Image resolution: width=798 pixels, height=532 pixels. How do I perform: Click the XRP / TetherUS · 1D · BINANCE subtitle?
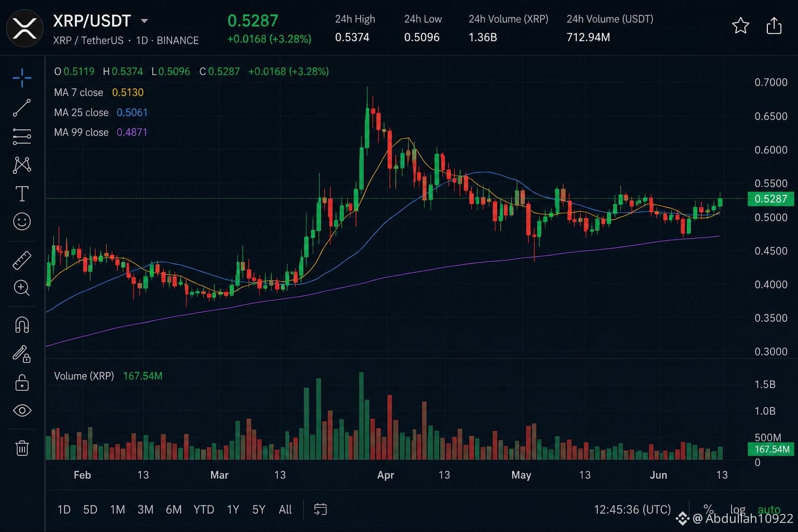pyautogui.click(x=126, y=41)
